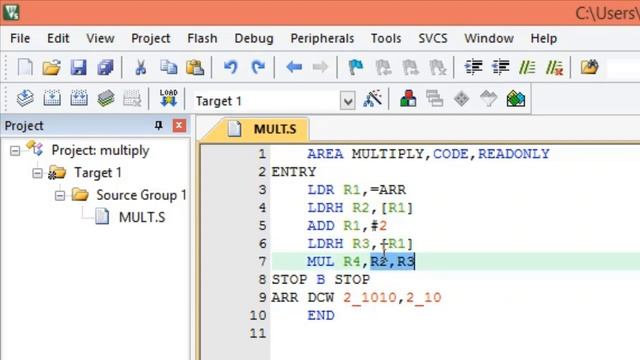Open the Target 1 dropdown
This screenshot has height=360, width=640.
pos(347,101)
